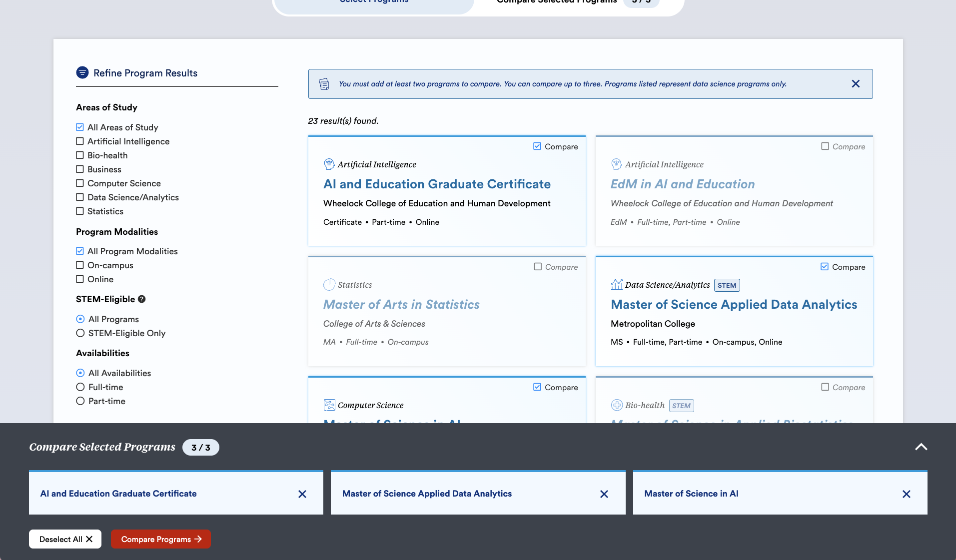This screenshot has width=956, height=560.
Task: Remove Master of Science Applied Data Analytics from comparison
Action: pyautogui.click(x=604, y=494)
